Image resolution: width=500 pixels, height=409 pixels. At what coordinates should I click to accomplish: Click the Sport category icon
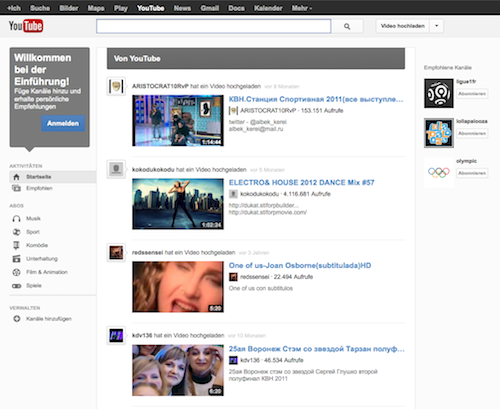(x=16, y=232)
